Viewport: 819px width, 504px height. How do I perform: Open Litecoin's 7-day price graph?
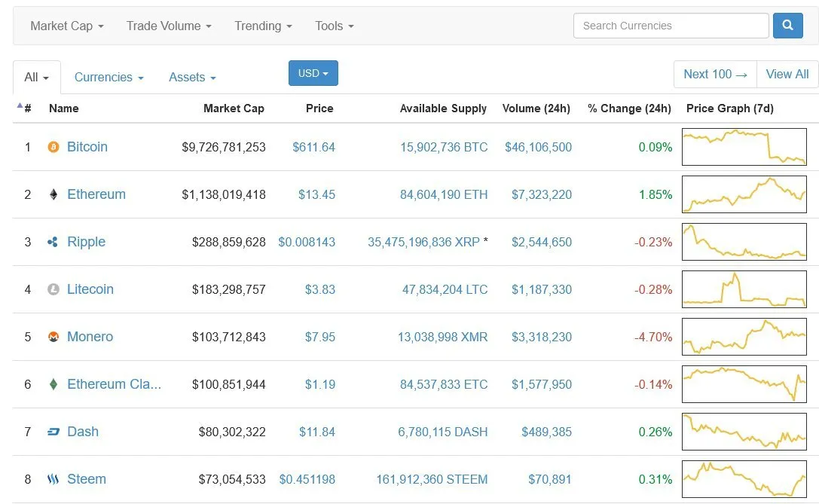pos(744,289)
